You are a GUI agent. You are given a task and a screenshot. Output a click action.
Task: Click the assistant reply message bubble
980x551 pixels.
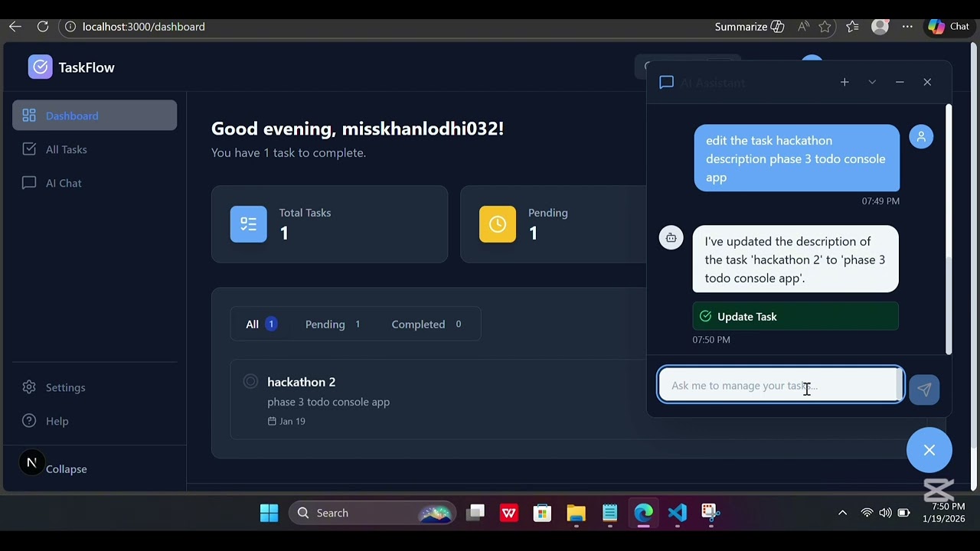(x=795, y=259)
